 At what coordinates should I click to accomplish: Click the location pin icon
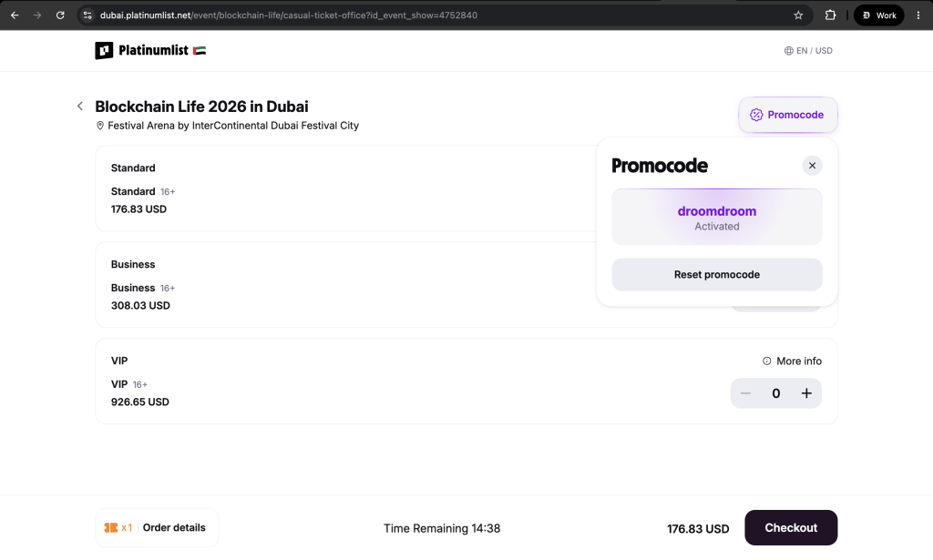100,126
